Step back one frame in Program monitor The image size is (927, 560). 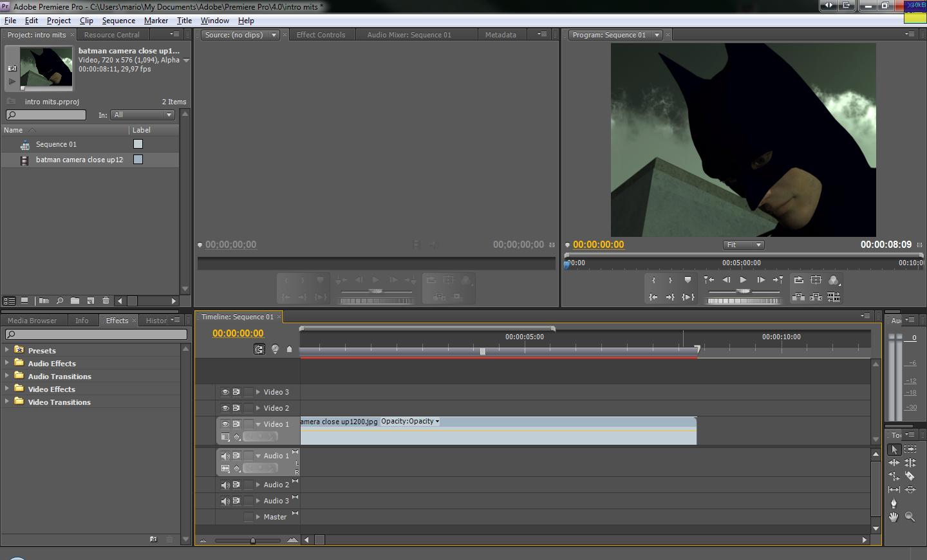click(726, 280)
